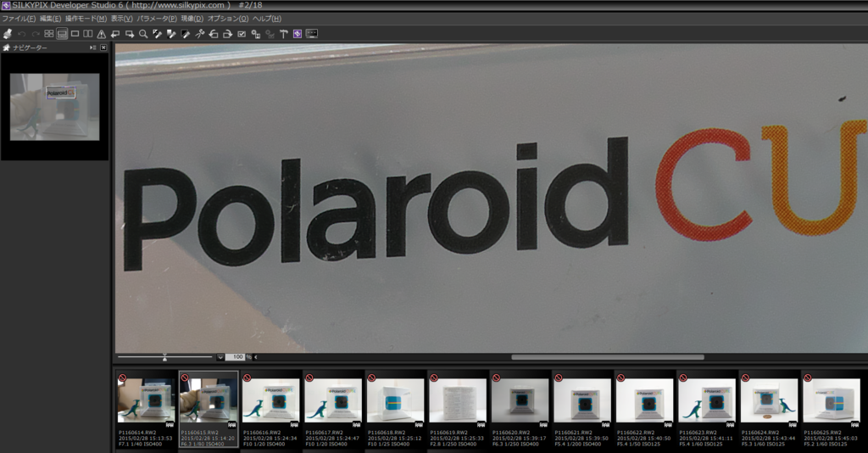Rotate image left using toolbar icon
This screenshot has height=453, width=868.
(214, 34)
